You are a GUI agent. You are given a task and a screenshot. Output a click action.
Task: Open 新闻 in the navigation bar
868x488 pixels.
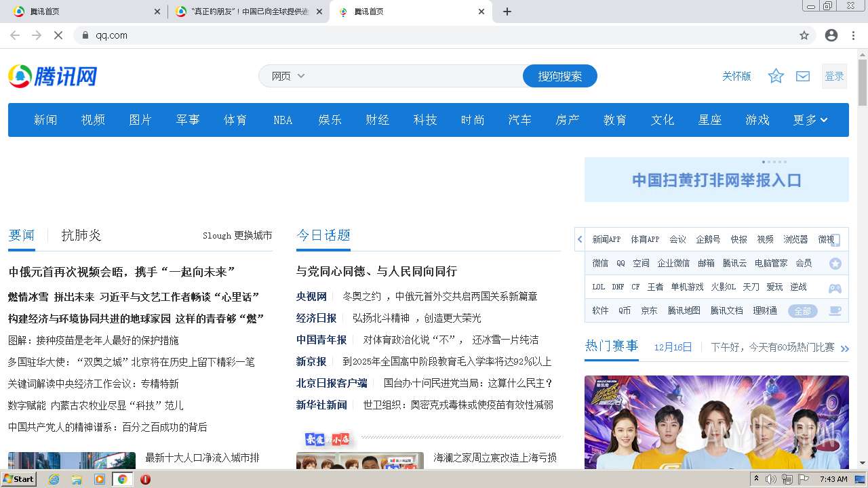45,120
